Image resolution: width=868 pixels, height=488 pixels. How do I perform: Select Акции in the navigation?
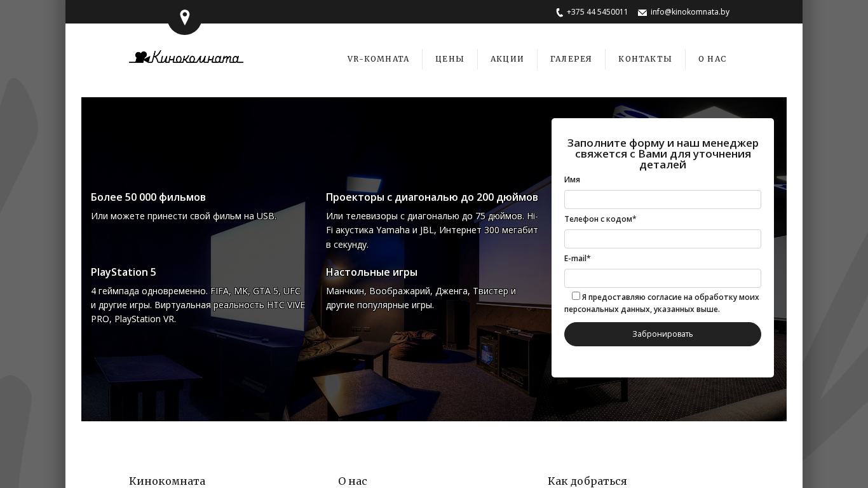point(507,59)
